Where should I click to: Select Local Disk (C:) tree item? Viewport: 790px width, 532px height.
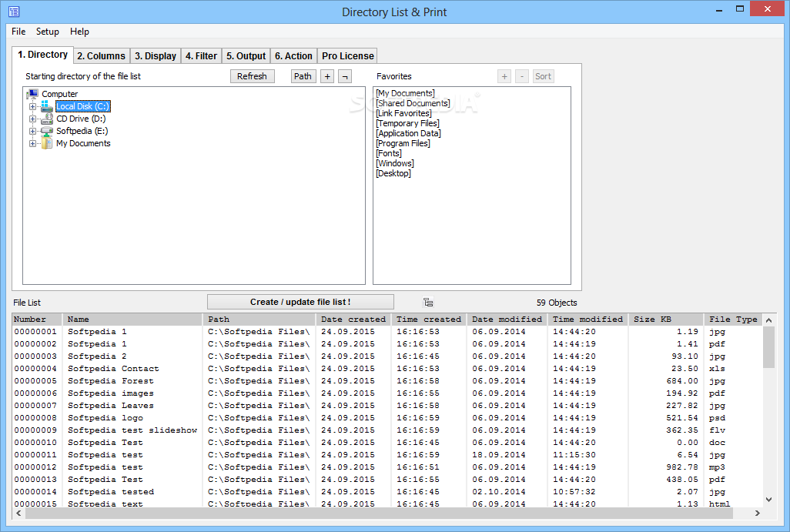pos(82,106)
